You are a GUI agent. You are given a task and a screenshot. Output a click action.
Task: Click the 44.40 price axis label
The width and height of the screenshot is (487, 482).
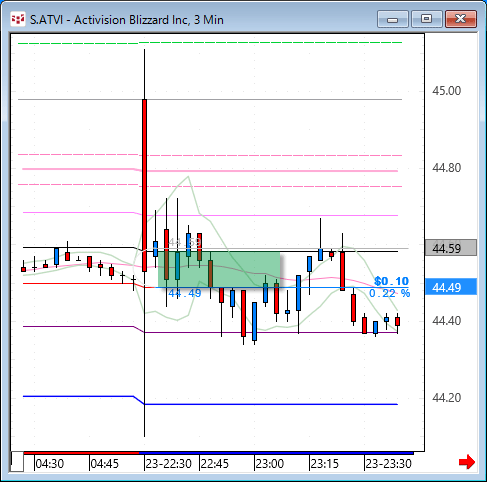click(x=447, y=321)
